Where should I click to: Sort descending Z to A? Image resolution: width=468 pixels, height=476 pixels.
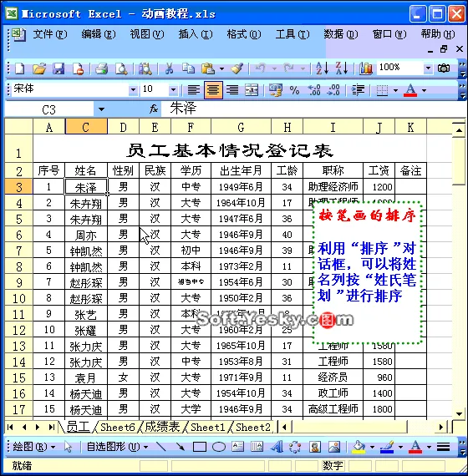pos(341,68)
